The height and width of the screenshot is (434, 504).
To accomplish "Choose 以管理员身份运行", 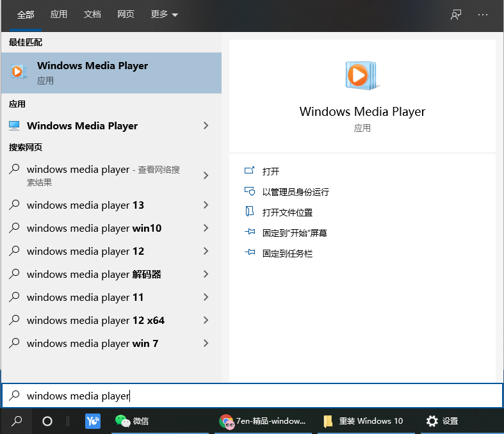I will (295, 191).
